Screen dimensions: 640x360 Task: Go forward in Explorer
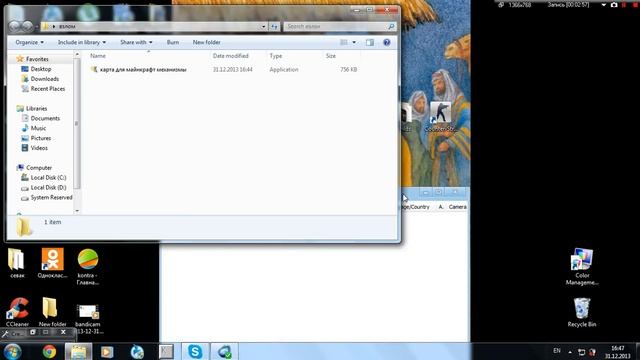click(27, 27)
